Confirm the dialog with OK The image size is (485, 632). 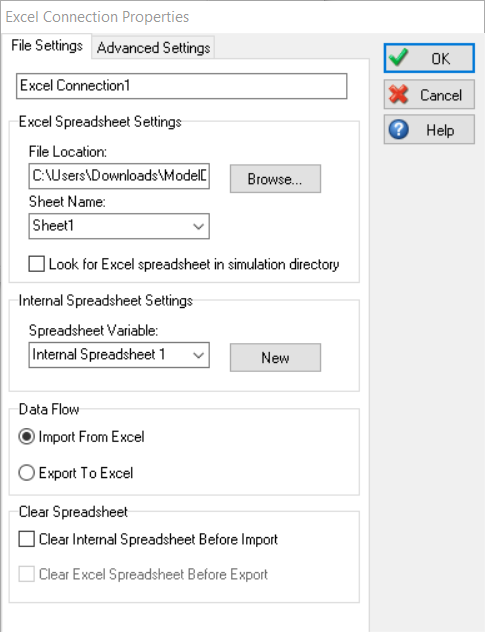429,58
